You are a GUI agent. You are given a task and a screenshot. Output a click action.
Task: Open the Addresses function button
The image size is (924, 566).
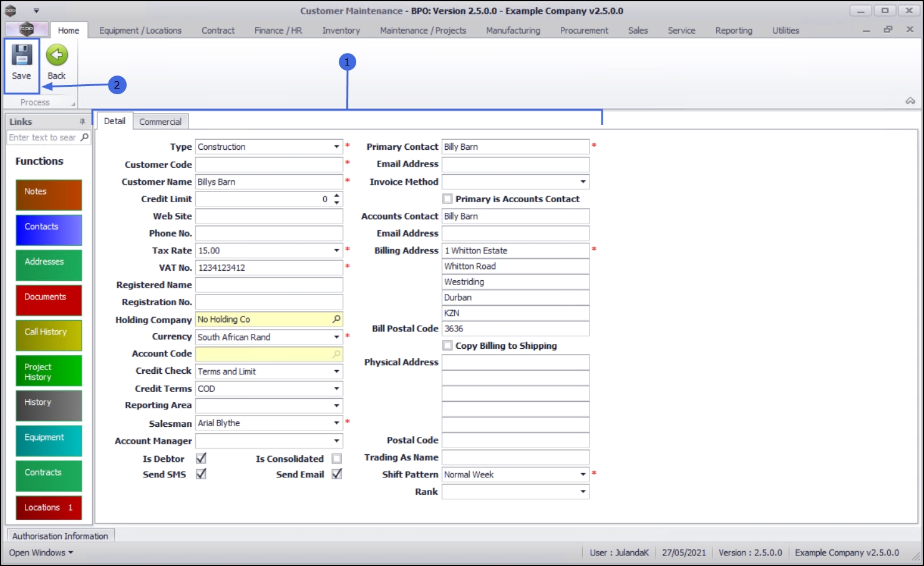[x=49, y=265]
